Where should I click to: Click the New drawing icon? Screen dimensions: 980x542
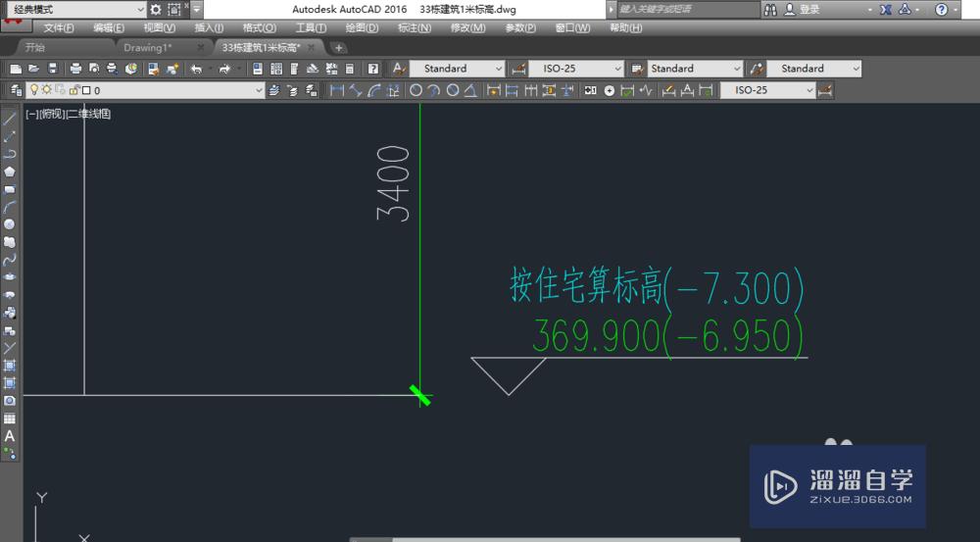pos(17,69)
